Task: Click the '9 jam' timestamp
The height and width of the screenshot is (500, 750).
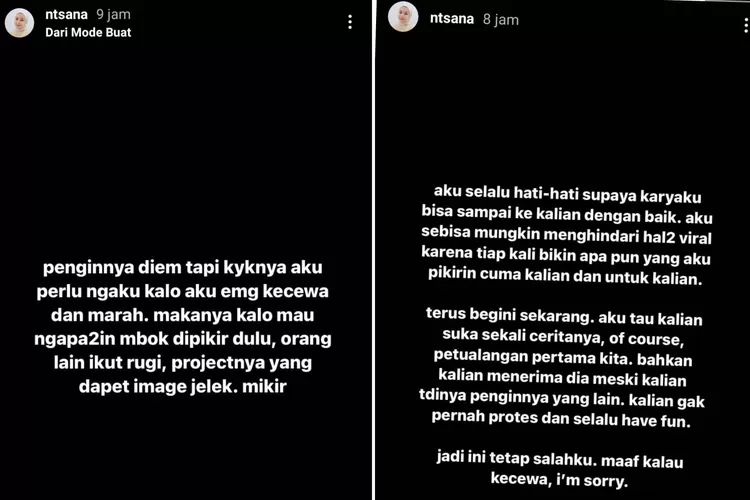Action: (113, 14)
